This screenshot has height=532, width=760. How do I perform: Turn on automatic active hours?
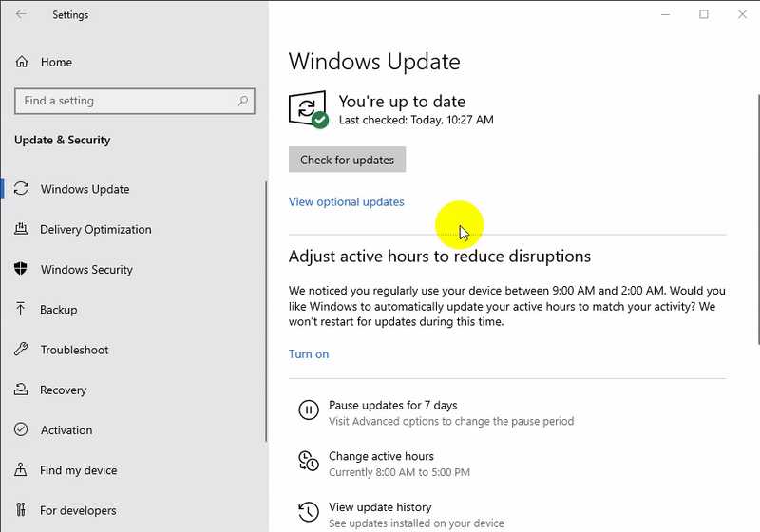pos(308,353)
